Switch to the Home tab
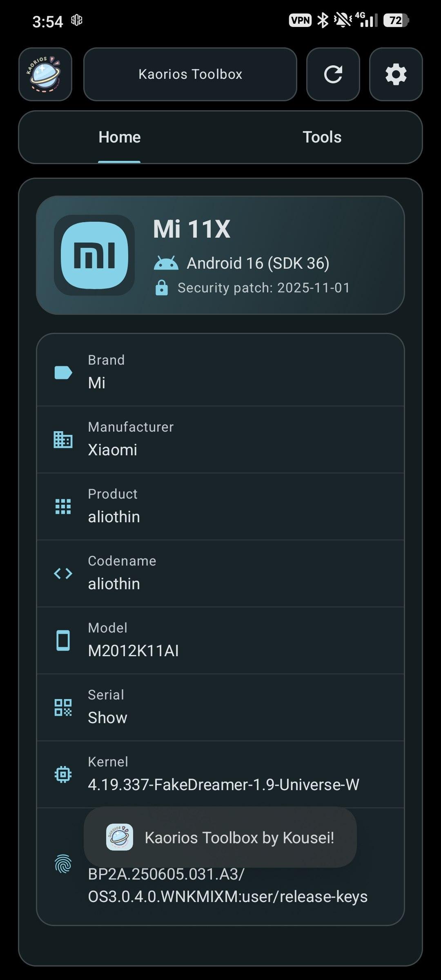Screen dimensions: 441x980 click(x=119, y=137)
